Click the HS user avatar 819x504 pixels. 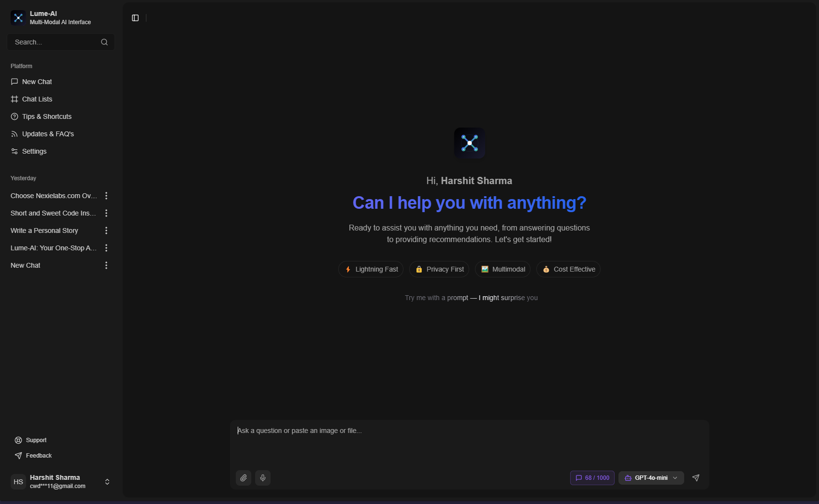(18, 482)
